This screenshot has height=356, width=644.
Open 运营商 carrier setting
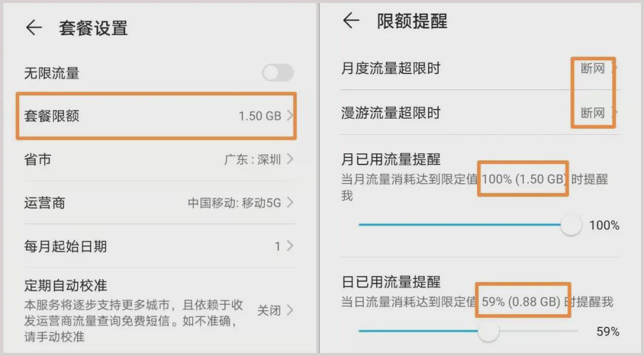159,202
